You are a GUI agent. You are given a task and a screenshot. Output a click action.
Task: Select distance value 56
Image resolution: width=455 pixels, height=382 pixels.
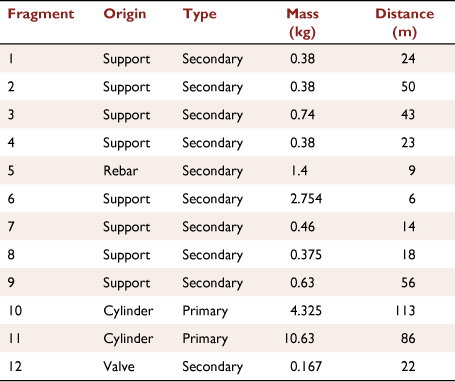[408, 283]
